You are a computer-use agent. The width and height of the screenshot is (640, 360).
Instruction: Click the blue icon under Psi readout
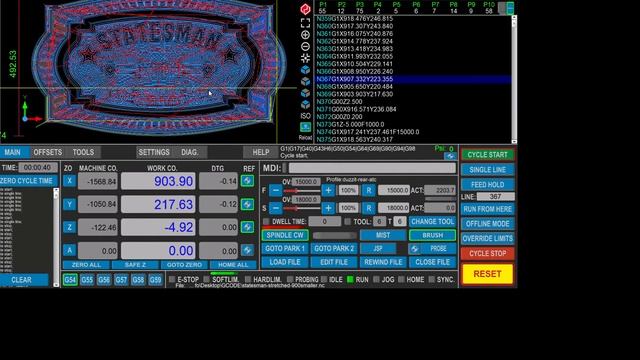450,156
